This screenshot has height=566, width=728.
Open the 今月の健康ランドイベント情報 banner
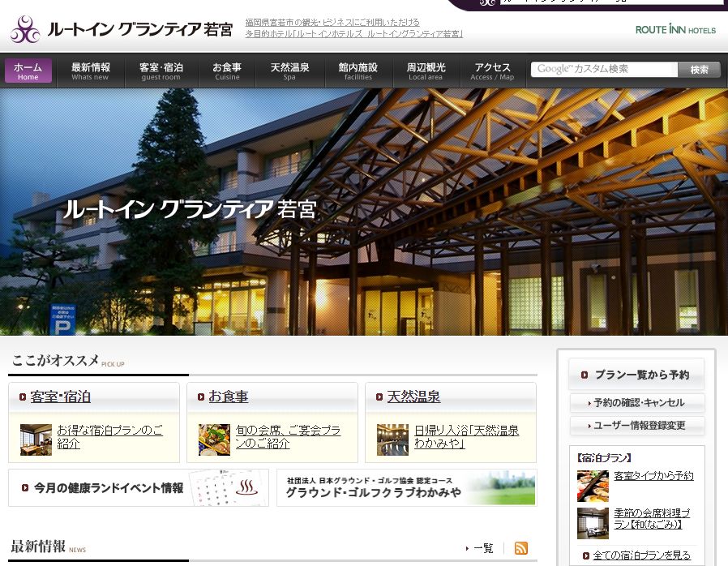click(139, 488)
